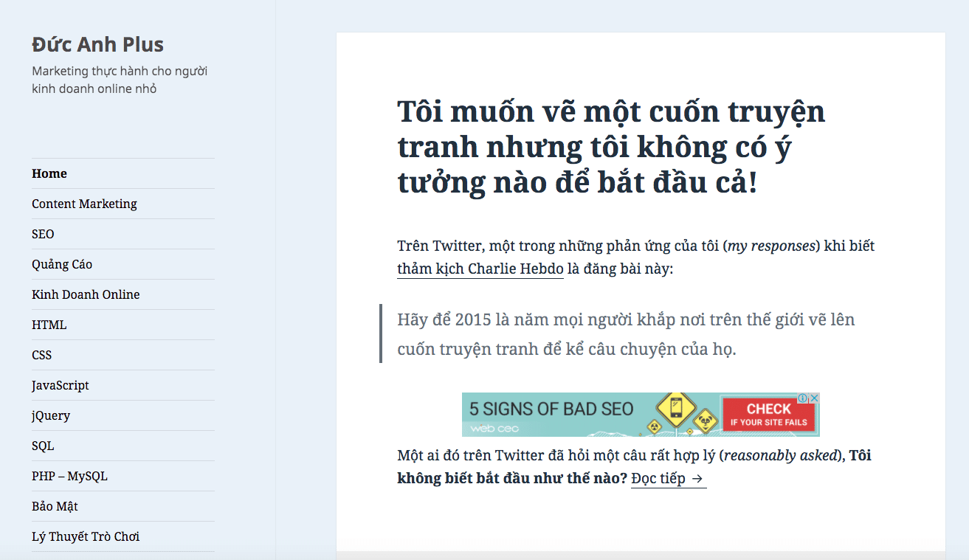The height and width of the screenshot is (560, 969).
Task: Click the panda warning sign in ad
Action: [705, 421]
